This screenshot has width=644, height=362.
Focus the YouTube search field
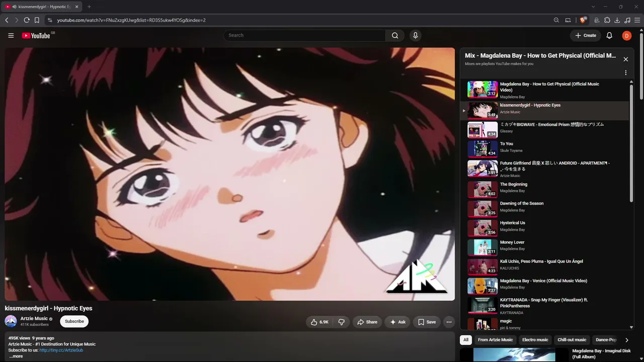(305, 35)
